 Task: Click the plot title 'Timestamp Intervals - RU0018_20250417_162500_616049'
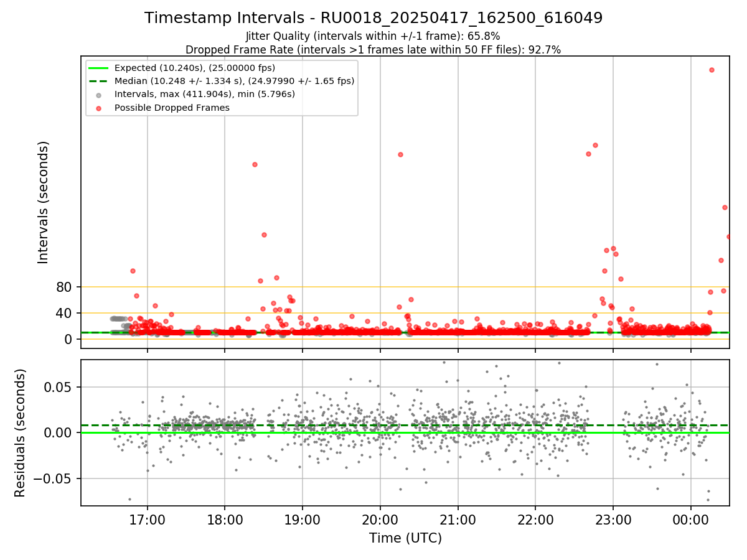tap(374, 18)
